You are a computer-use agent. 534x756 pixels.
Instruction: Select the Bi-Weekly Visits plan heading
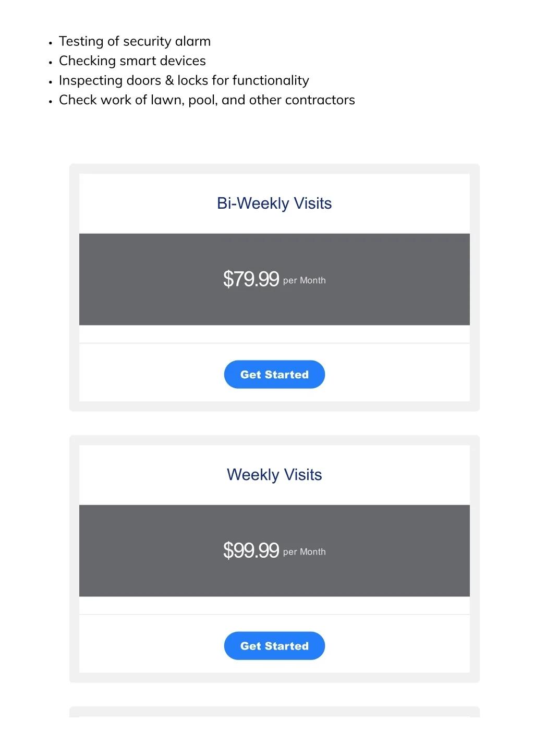[274, 203]
